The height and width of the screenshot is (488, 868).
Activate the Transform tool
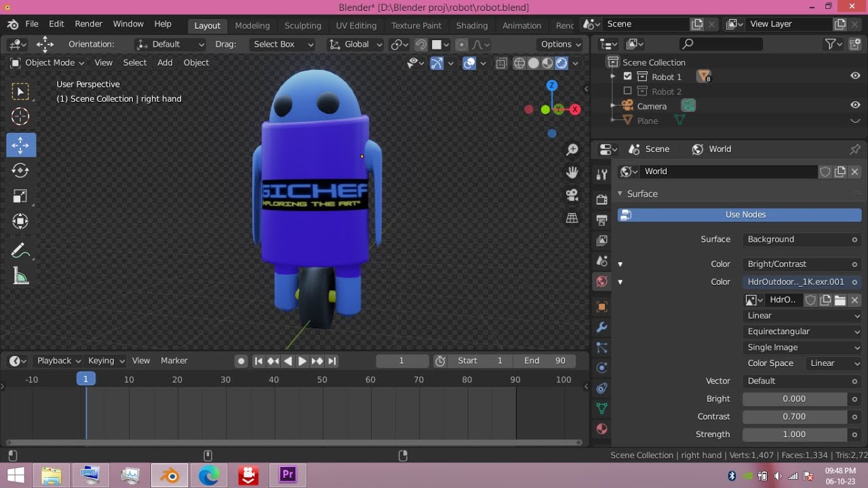(x=20, y=222)
